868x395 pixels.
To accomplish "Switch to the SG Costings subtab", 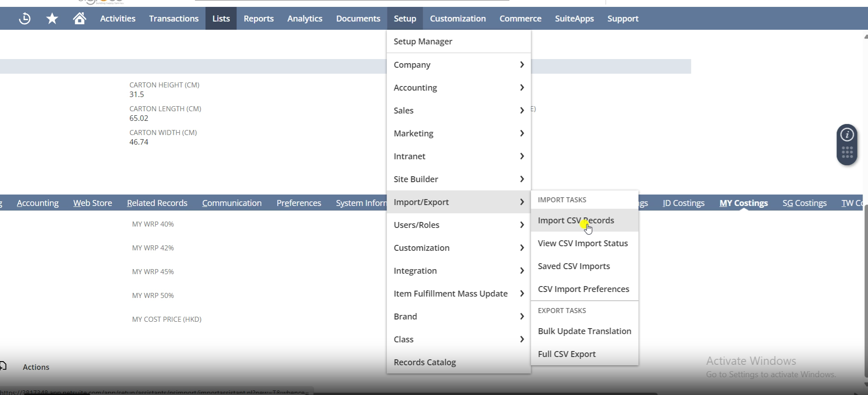I will click(804, 203).
